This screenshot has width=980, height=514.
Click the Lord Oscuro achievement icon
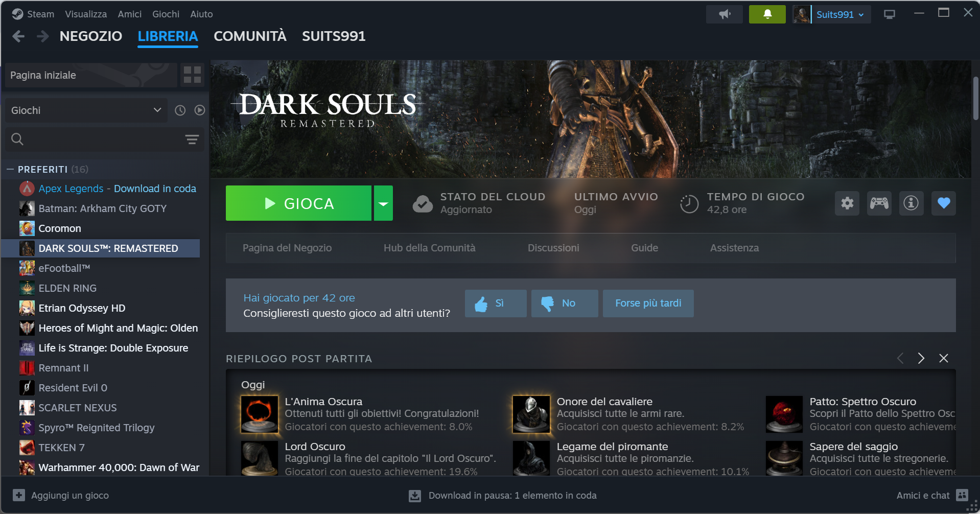click(x=260, y=458)
